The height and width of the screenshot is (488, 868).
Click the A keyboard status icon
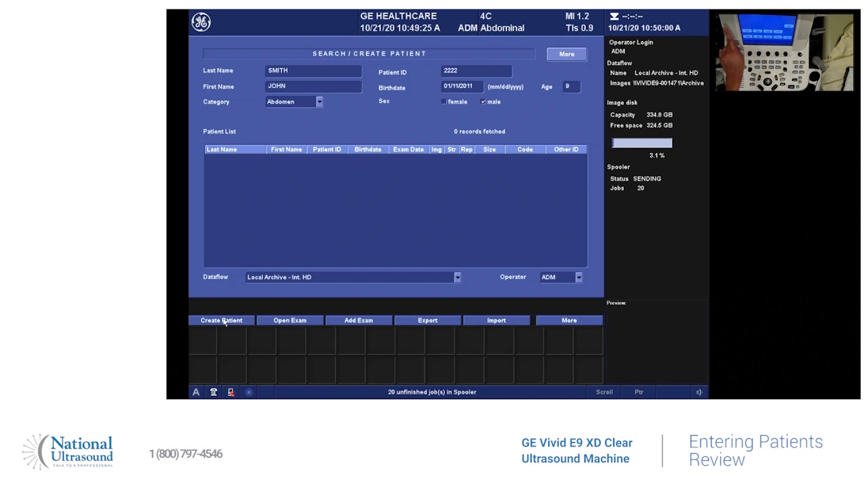196,392
